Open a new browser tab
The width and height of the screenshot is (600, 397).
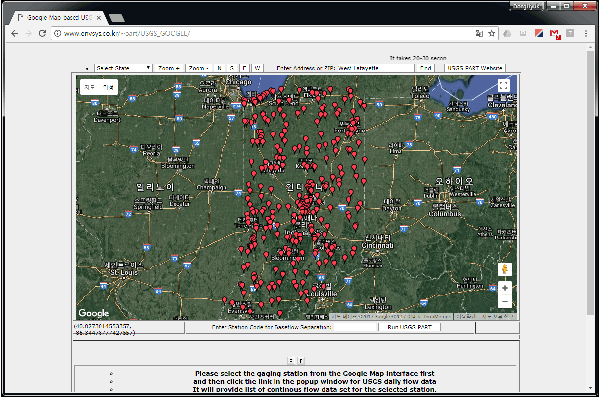(x=117, y=18)
